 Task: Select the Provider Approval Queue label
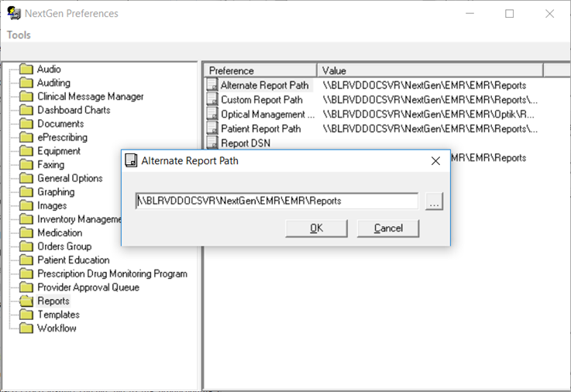tap(88, 287)
